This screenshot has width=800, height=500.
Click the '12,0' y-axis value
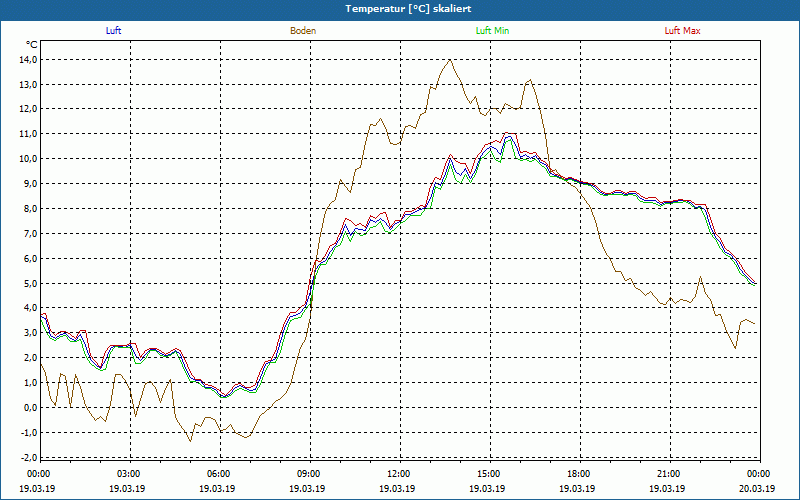click(x=29, y=109)
